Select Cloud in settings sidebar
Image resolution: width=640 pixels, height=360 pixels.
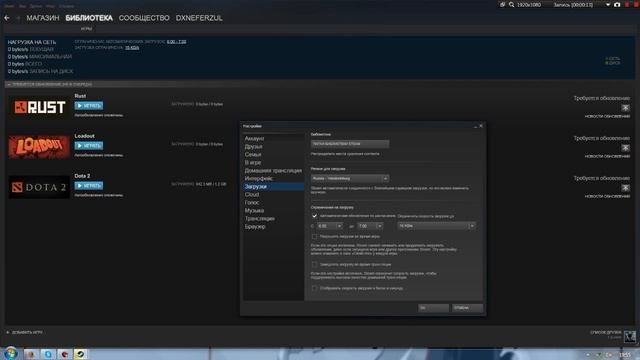pos(252,195)
